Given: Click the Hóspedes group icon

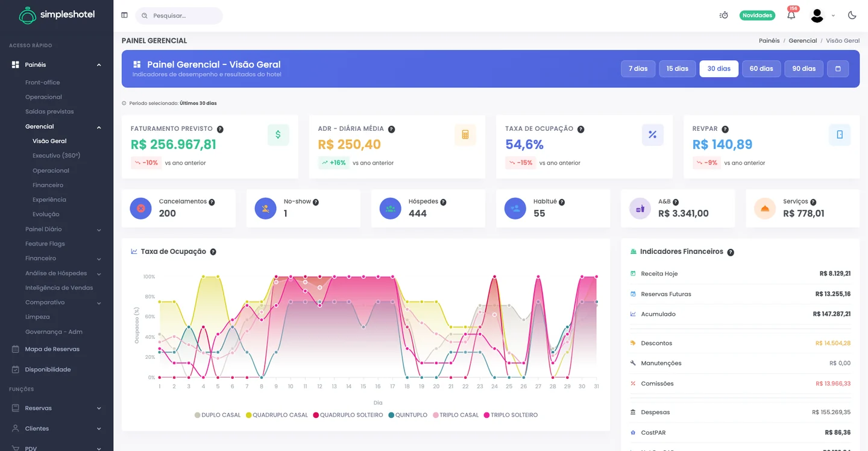Looking at the screenshot, I should (391, 209).
